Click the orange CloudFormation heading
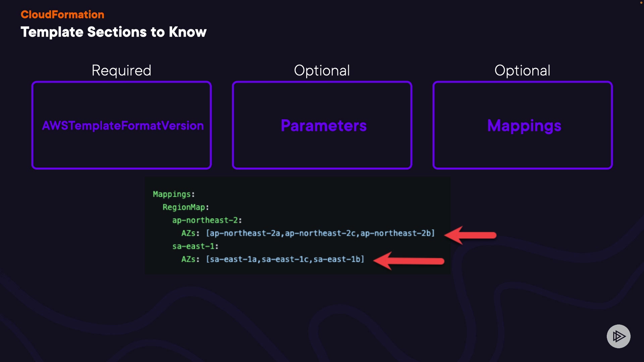The width and height of the screenshot is (644, 362). [62, 14]
